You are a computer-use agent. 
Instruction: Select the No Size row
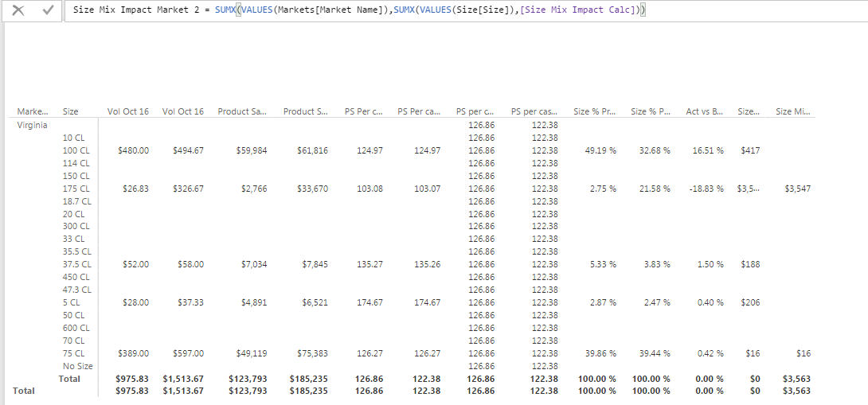point(77,366)
